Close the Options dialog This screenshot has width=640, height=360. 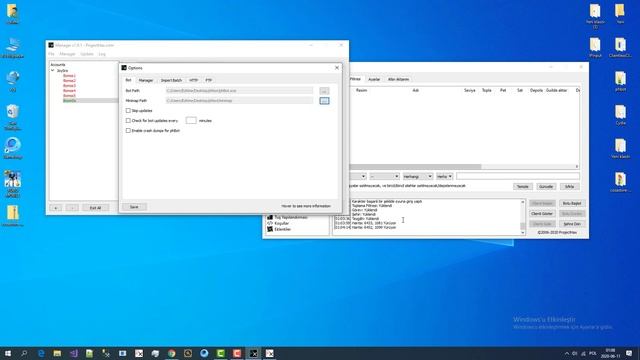(337, 68)
